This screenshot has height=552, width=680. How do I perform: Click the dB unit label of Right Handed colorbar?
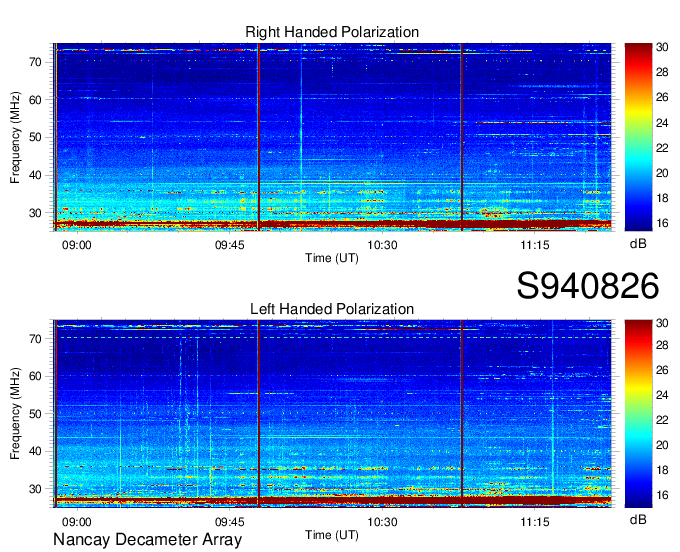pyautogui.click(x=638, y=244)
